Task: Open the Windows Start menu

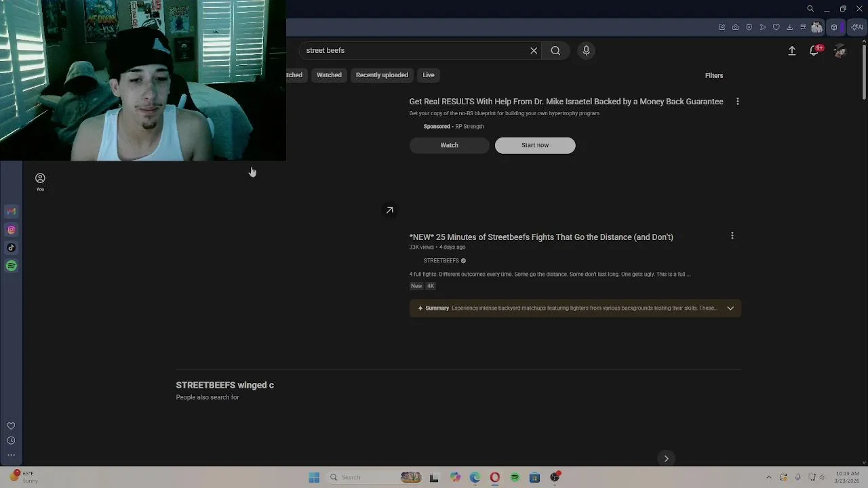Action: 314,477
